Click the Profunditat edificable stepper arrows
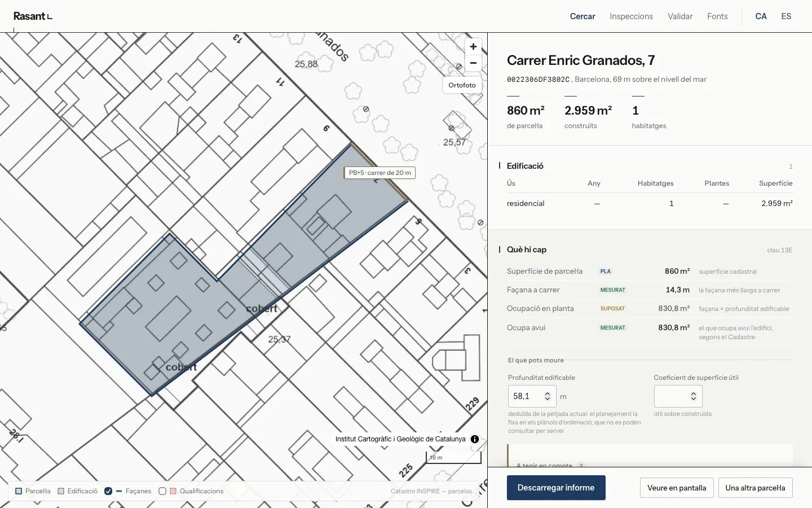Screen dimensions: 812x508 (x=547, y=396)
